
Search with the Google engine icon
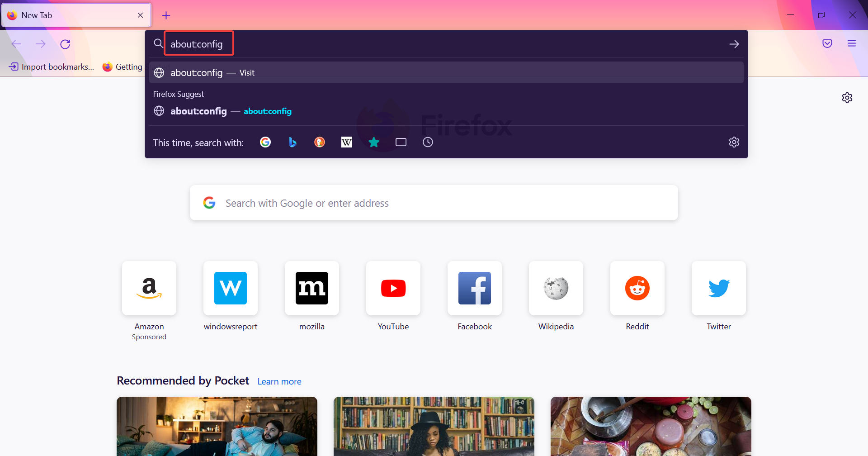[265, 142]
